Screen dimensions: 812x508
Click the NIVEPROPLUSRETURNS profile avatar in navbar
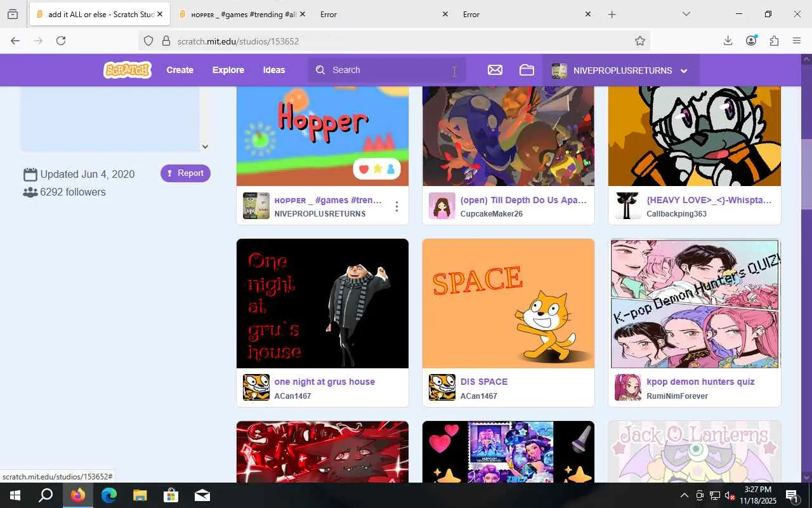click(x=559, y=70)
